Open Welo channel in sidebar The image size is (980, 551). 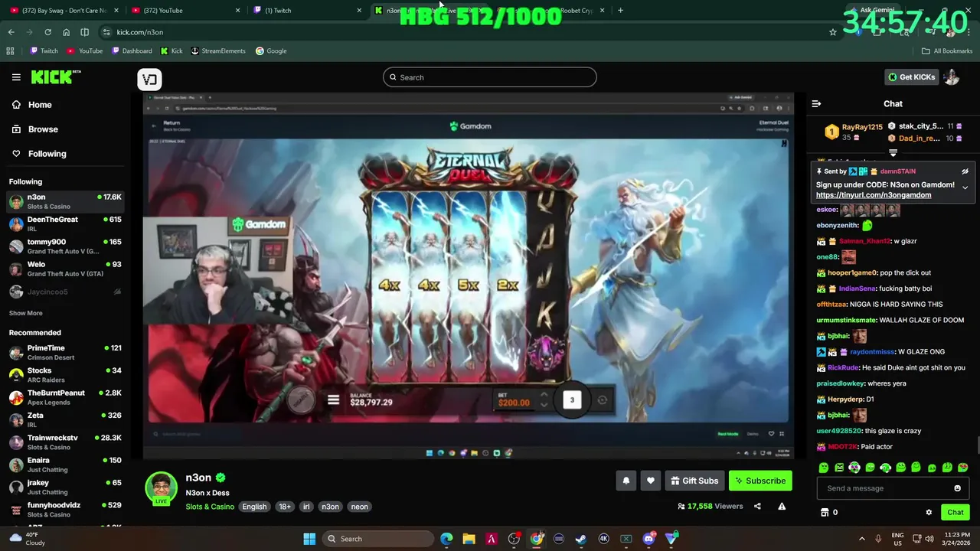(65, 269)
